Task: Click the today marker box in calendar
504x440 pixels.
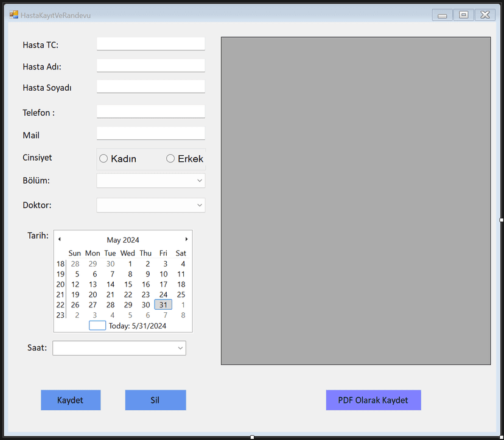Action: coord(97,326)
